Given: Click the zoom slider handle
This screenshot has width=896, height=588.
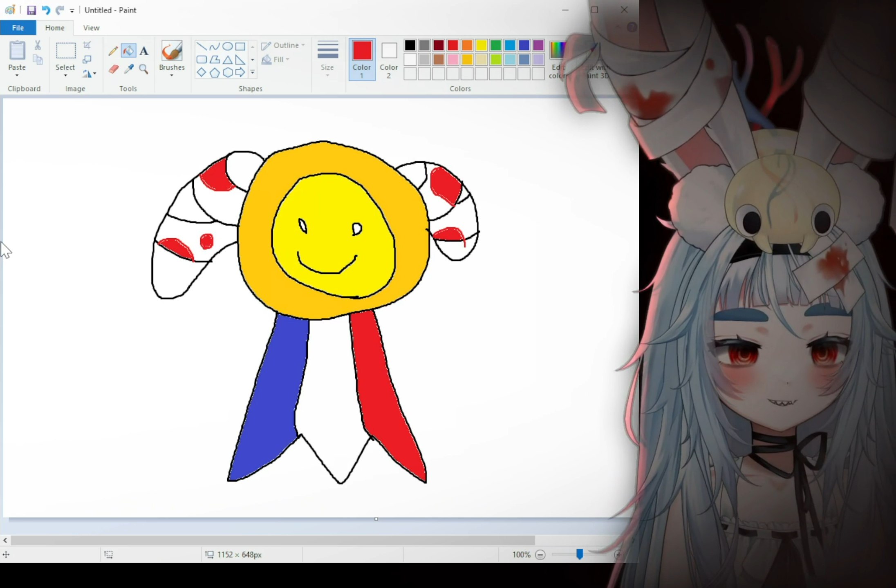Looking at the screenshot, I should coord(580,554).
